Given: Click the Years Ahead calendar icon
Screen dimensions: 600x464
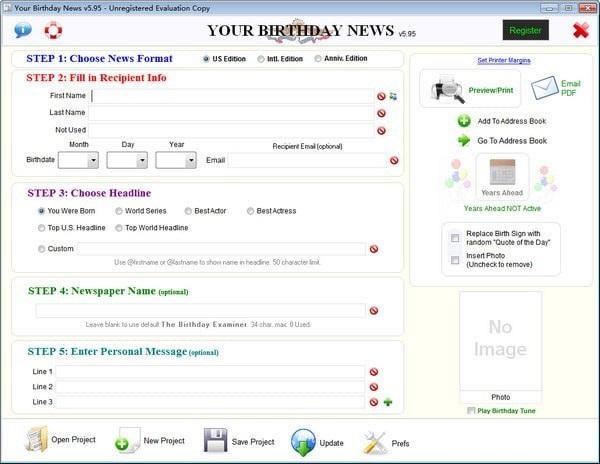Looking at the screenshot, I should (x=502, y=171).
